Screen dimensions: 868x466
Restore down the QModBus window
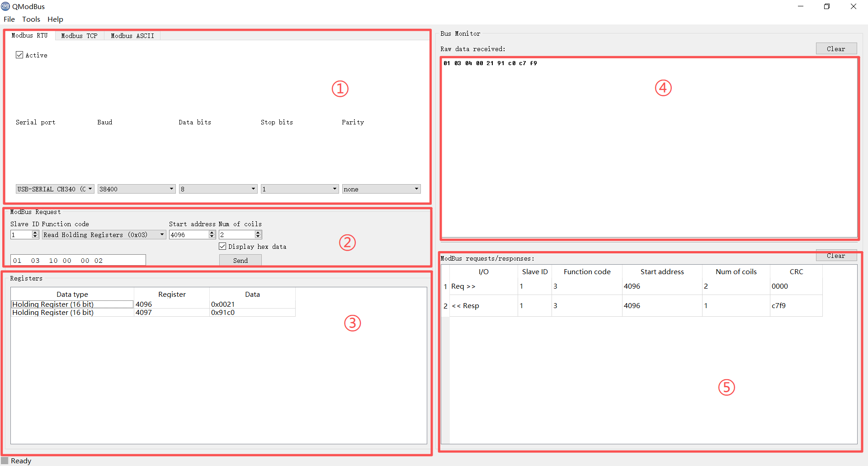pos(827,6)
